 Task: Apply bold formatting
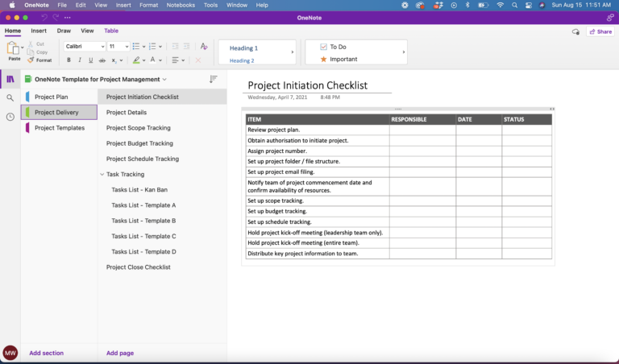69,60
